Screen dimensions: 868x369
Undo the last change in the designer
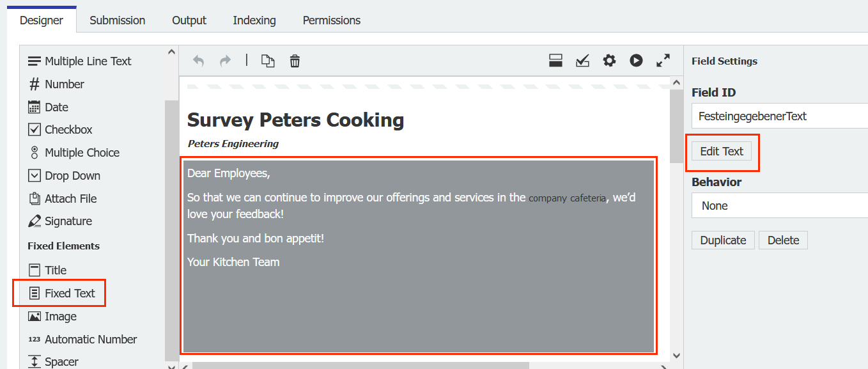click(198, 60)
